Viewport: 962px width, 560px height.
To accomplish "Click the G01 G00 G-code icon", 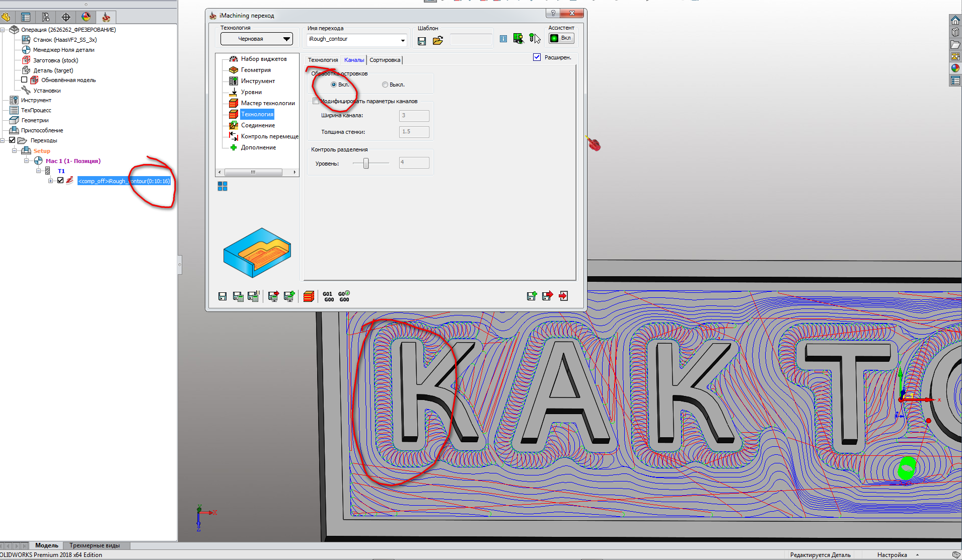I will pos(328,297).
